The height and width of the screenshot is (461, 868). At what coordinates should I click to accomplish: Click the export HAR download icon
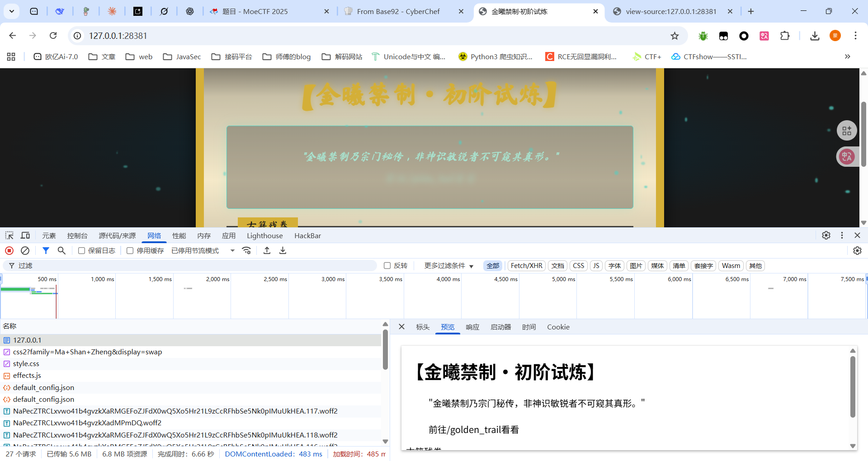[x=283, y=250]
